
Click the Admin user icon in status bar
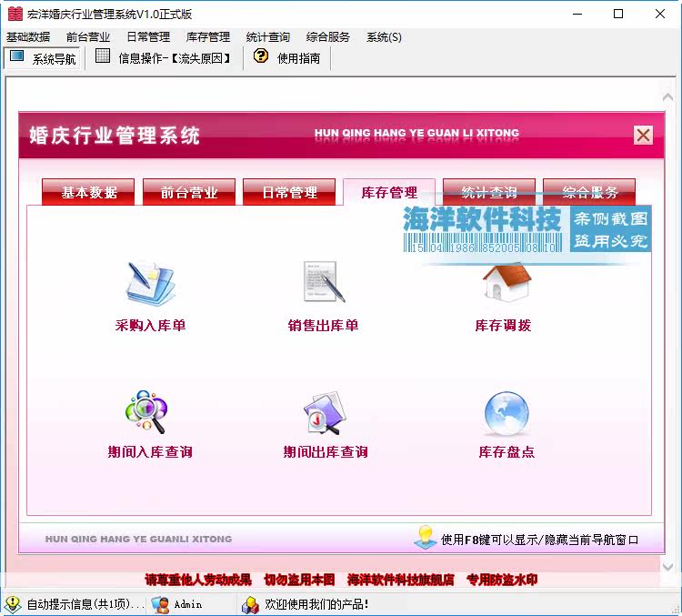point(160,604)
